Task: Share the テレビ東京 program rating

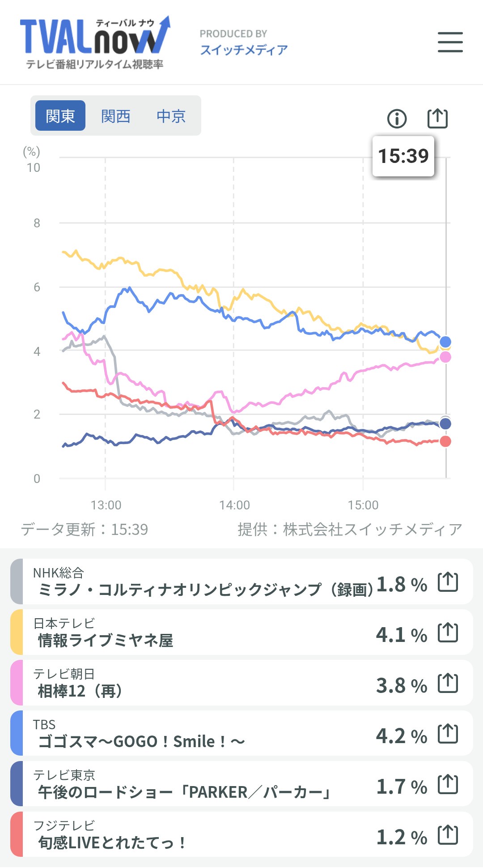Action: tap(448, 784)
